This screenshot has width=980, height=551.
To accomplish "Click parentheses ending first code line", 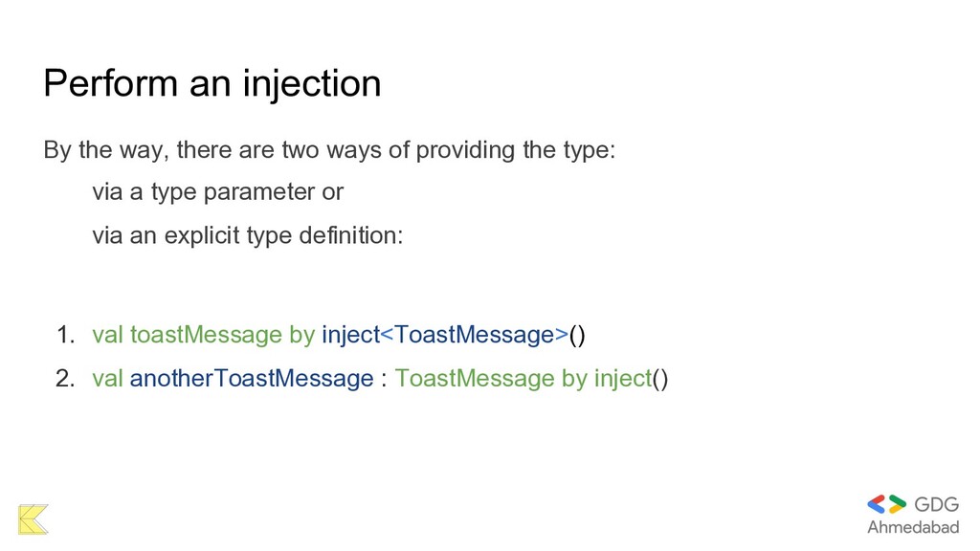I will (x=577, y=336).
